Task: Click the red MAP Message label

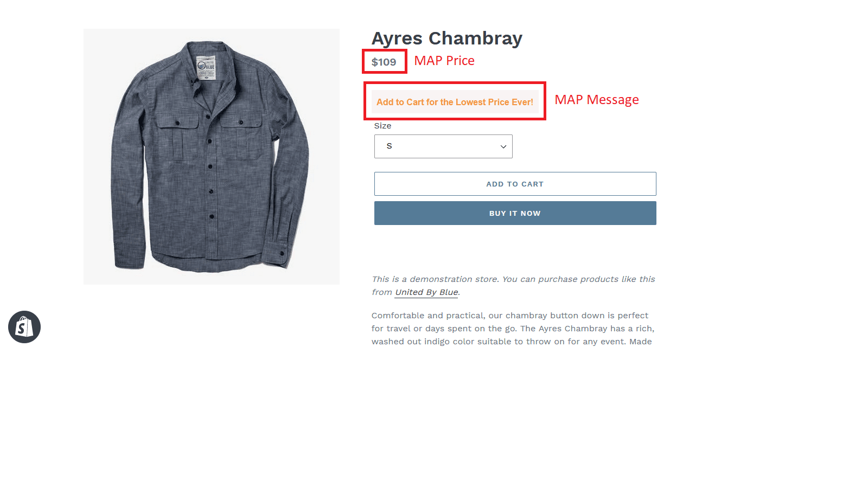Action: click(x=596, y=100)
